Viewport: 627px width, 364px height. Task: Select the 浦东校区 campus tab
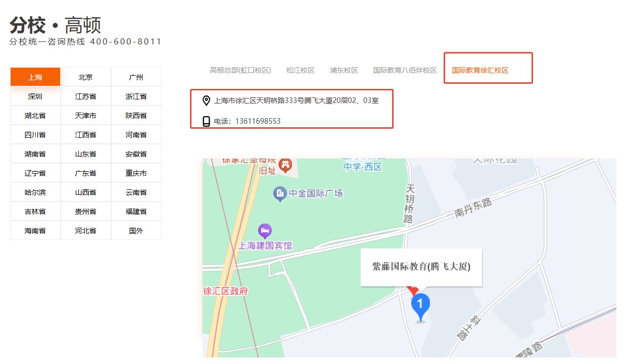click(x=344, y=70)
